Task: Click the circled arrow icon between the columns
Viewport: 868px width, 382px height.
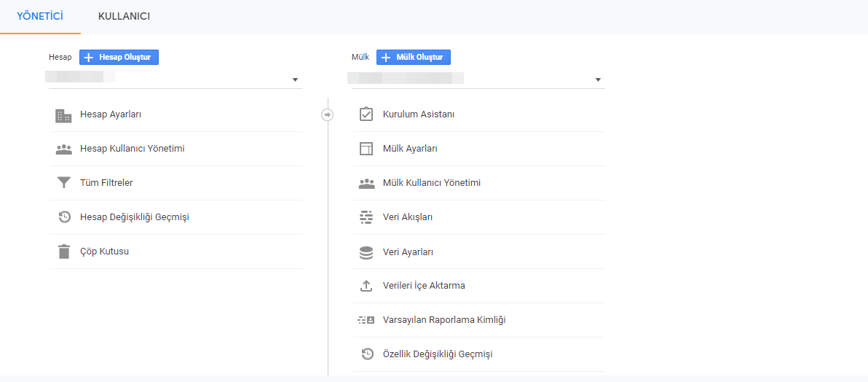Action: tap(327, 114)
